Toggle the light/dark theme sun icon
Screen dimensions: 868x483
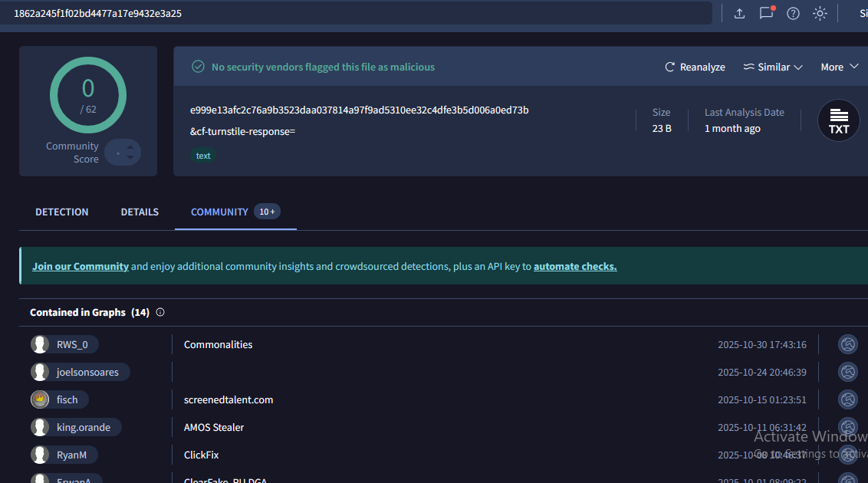pos(820,14)
